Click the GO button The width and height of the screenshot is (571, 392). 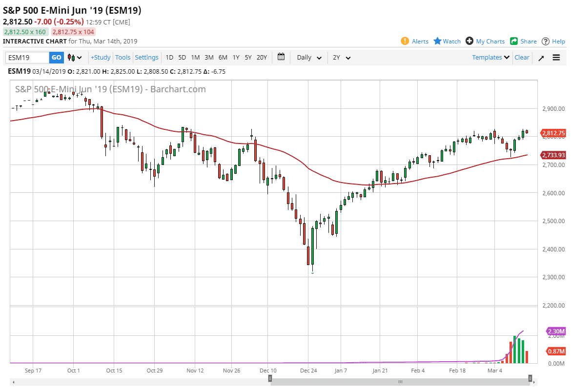[x=56, y=57]
